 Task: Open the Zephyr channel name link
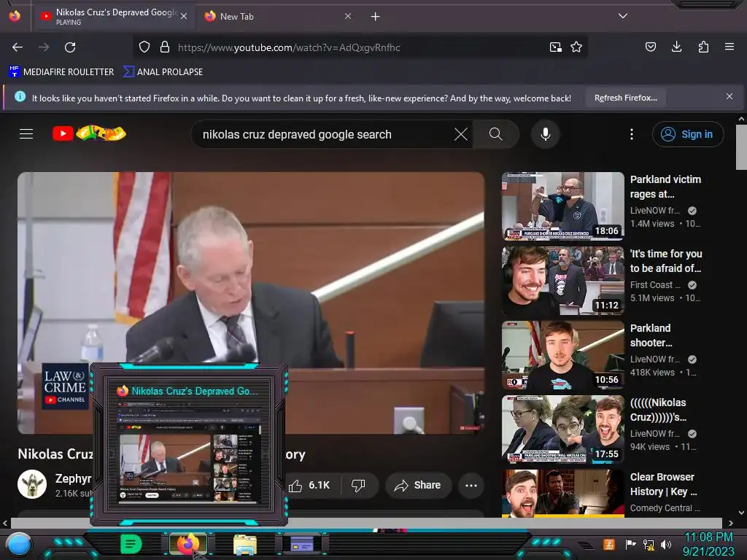(73, 478)
